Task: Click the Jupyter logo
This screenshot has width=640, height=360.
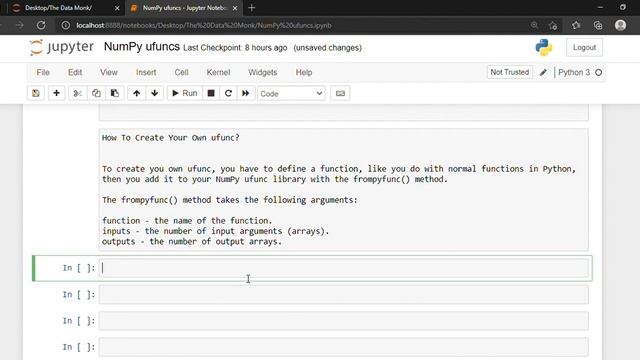Action: point(62,47)
